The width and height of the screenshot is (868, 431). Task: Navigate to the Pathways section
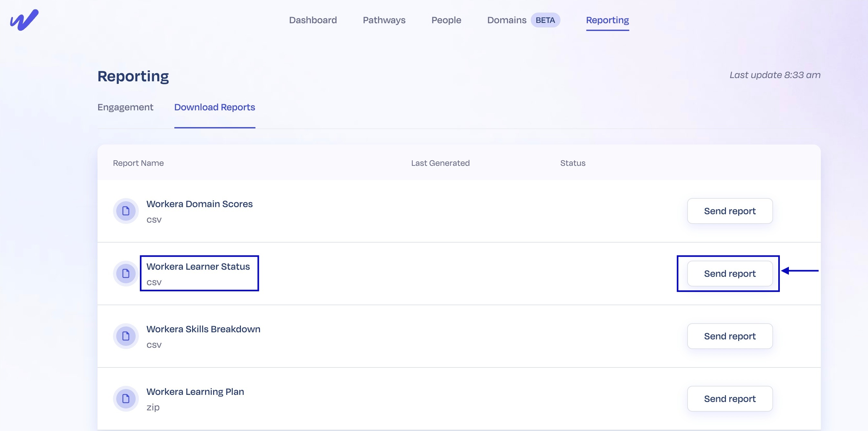point(384,20)
